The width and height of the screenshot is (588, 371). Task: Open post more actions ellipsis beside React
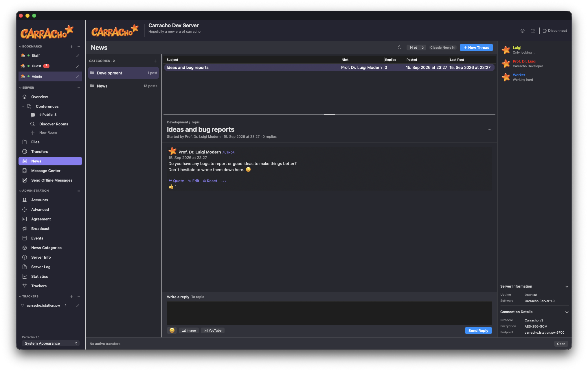(224, 181)
